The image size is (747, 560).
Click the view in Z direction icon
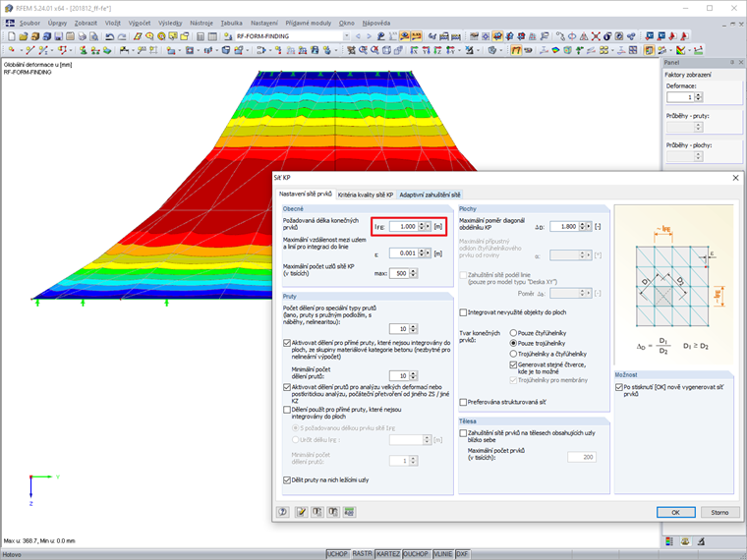coord(437,50)
